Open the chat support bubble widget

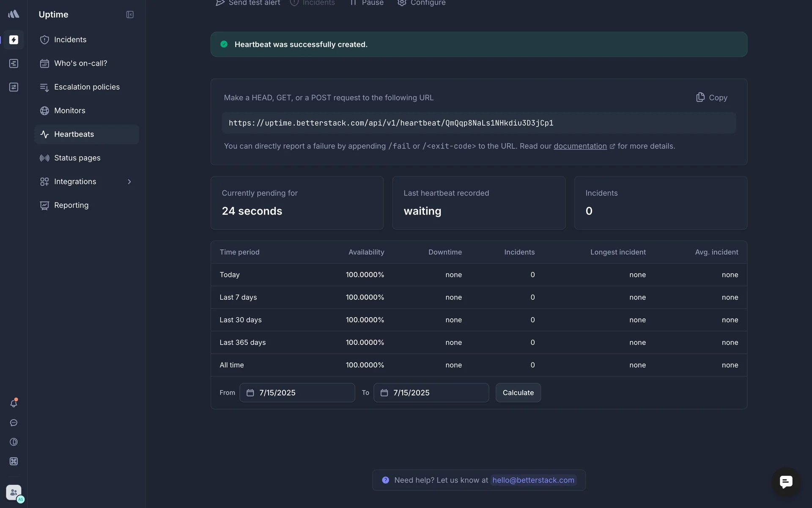[x=786, y=482]
